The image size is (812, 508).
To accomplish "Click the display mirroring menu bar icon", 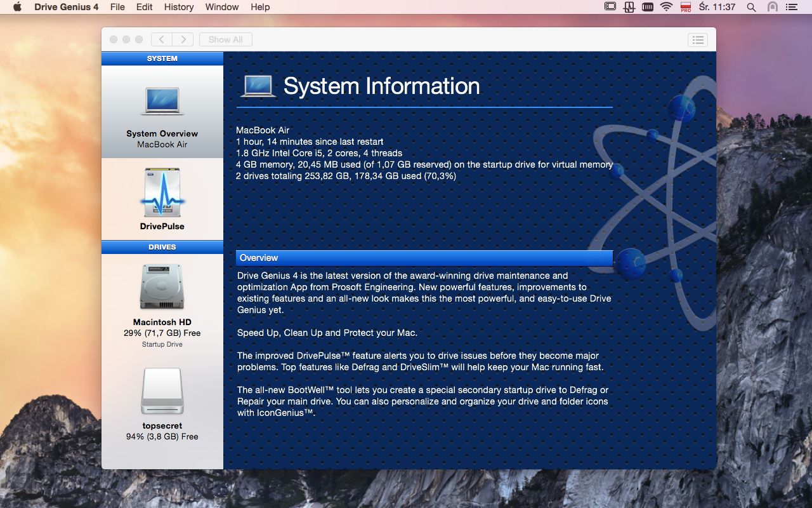I will tap(610, 7).
